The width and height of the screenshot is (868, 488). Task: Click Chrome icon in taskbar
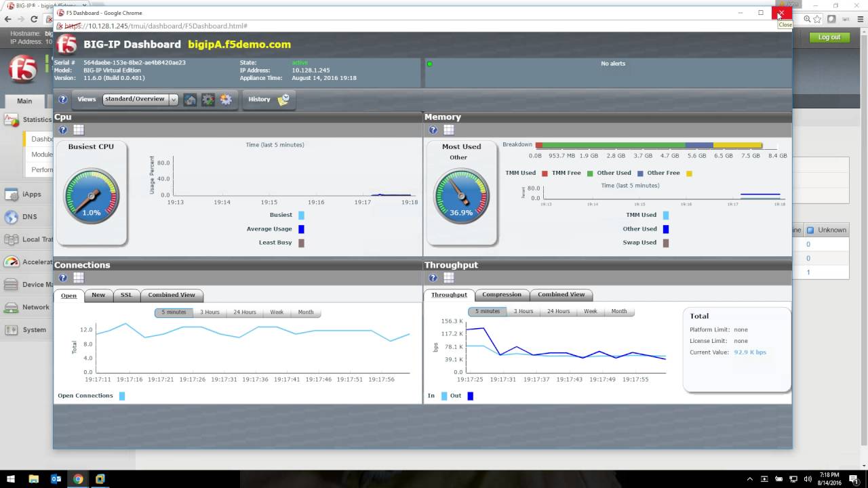pos(78,479)
